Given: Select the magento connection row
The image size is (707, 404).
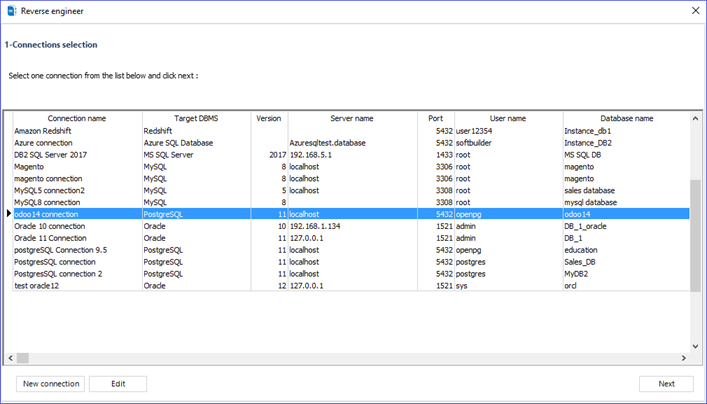Looking at the screenshot, I should click(351, 179).
